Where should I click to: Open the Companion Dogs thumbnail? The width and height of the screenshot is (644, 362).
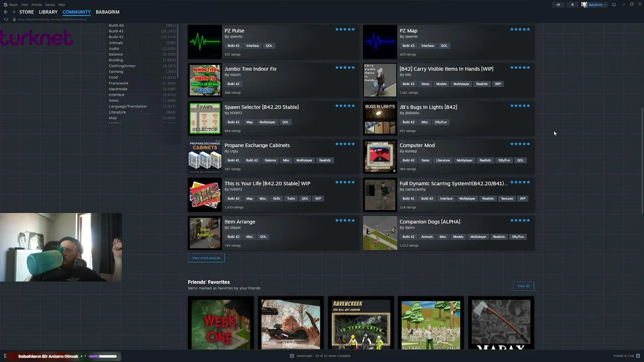point(380,233)
